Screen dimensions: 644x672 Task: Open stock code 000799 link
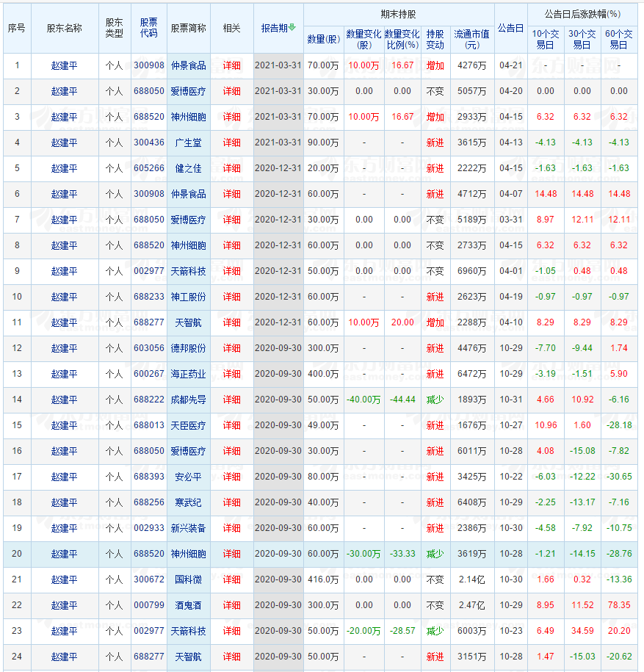click(148, 606)
